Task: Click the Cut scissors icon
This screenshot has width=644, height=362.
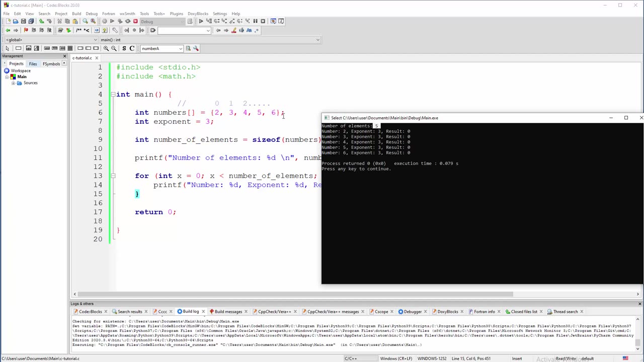Action: tap(59, 21)
